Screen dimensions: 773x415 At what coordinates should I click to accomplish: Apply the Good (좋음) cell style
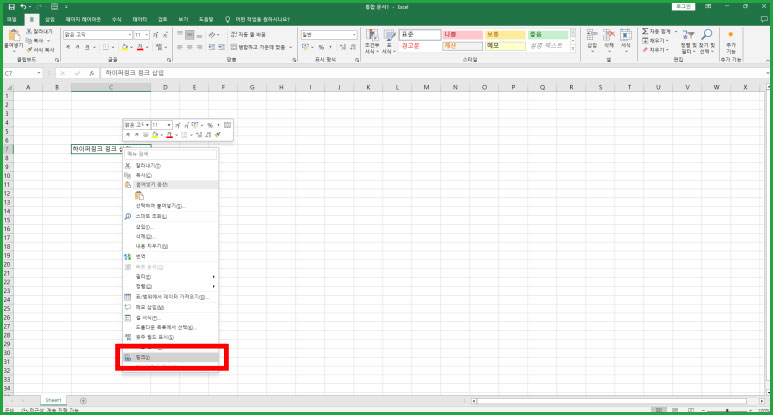[548, 35]
